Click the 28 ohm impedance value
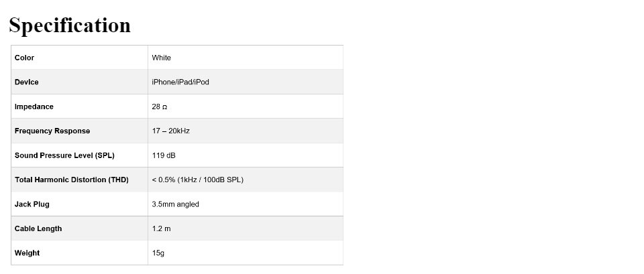644x274 pixels. [160, 107]
